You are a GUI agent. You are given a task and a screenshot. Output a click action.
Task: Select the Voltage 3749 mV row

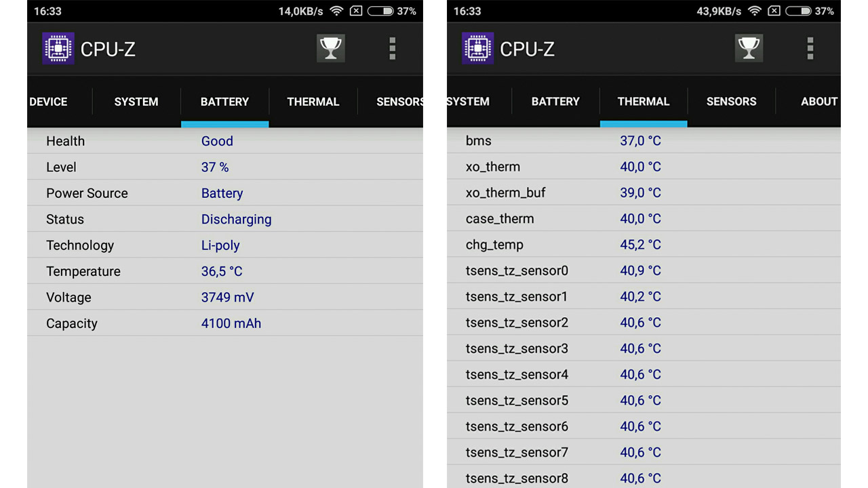(224, 298)
